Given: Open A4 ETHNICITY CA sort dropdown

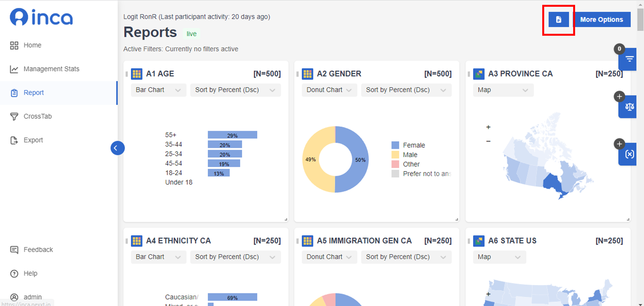Looking at the screenshot, I should point(235,257).
